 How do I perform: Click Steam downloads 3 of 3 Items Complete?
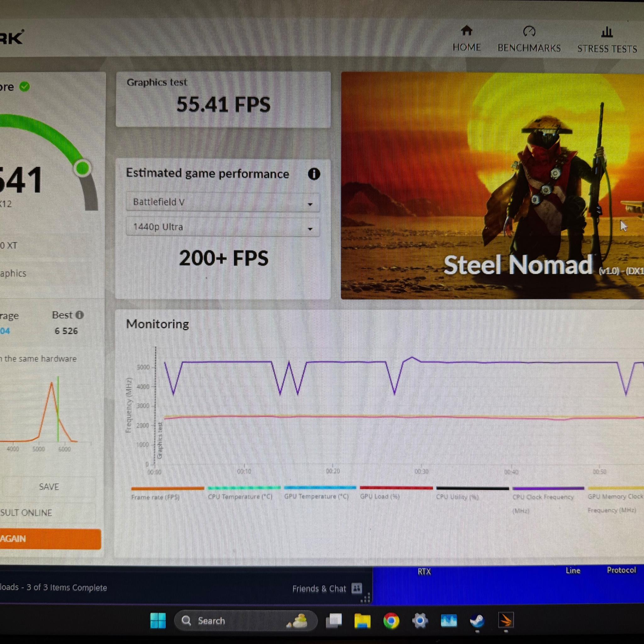pos(53,587)
